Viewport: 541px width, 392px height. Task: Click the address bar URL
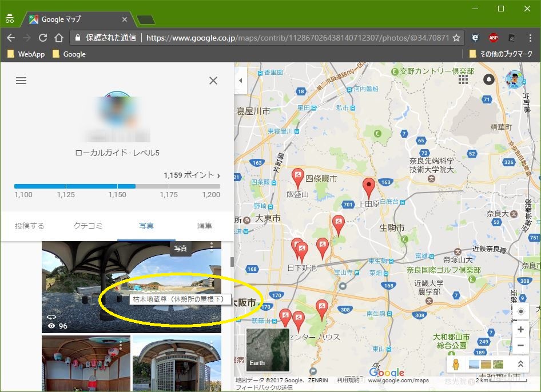click(298, 38)
